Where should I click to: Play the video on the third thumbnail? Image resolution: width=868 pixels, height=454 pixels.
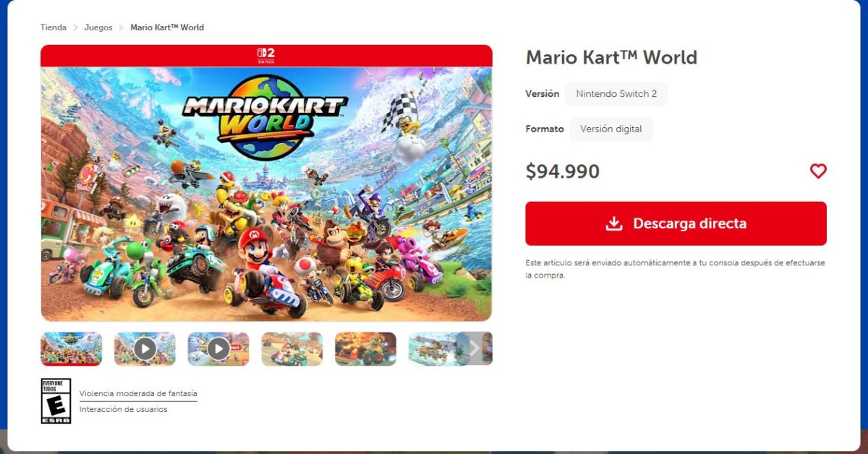(218, 349)
